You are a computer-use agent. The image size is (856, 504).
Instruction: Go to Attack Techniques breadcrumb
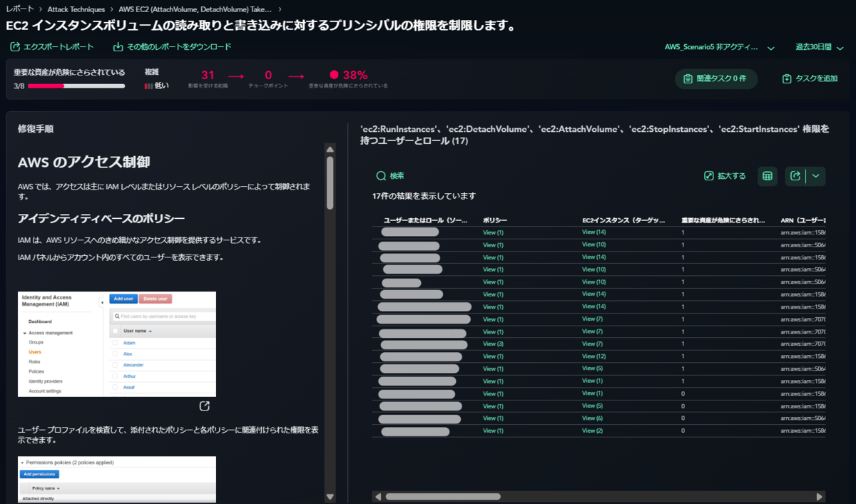[x=76, y=9]
